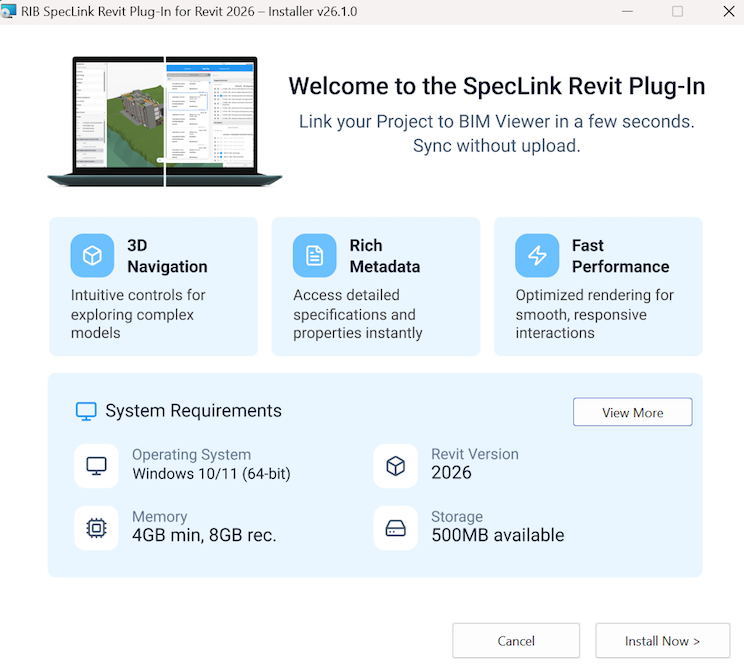Click the welcome heading text

(497, 86)
